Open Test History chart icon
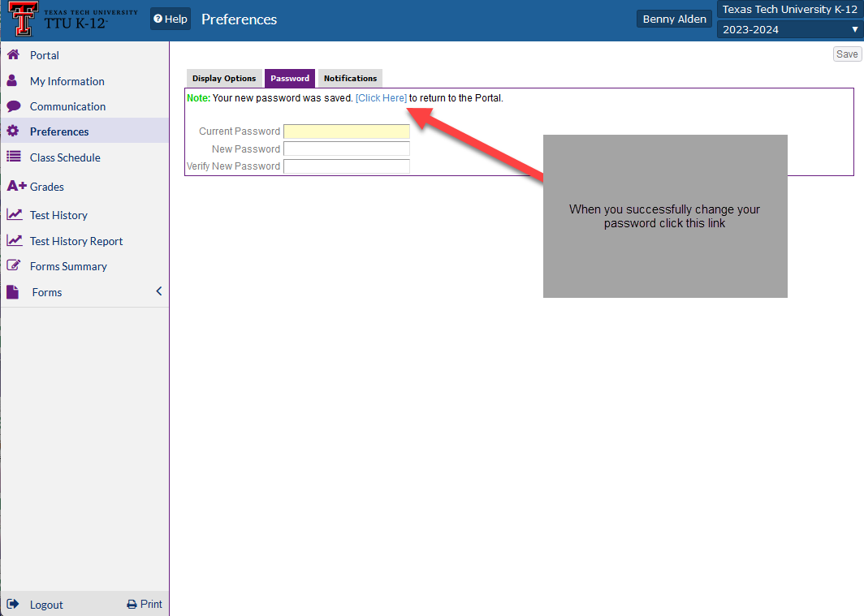864x616 pixels. (16, 214)
